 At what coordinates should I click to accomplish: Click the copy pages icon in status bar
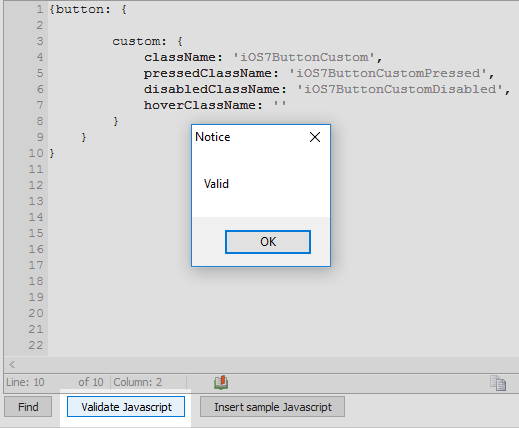(498, 383)
